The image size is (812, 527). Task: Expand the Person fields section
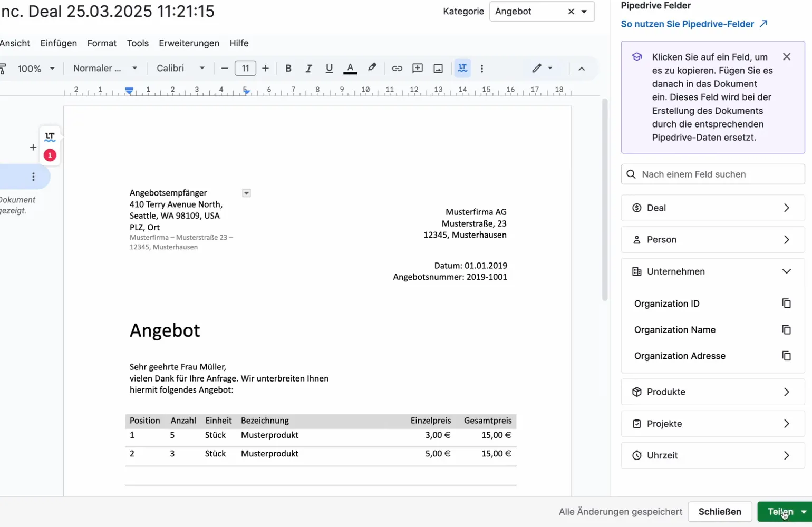coord(713,240)
